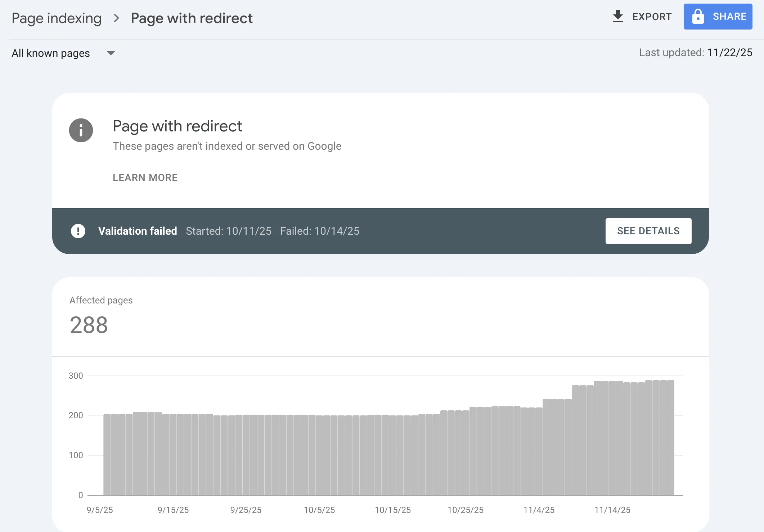
Task: Click the first bar in the chart
Action: [107, 454]
